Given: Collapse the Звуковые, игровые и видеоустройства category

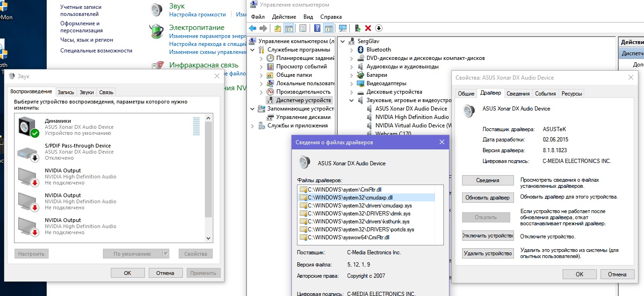Looking at the screenshot, I should point(352,100).
